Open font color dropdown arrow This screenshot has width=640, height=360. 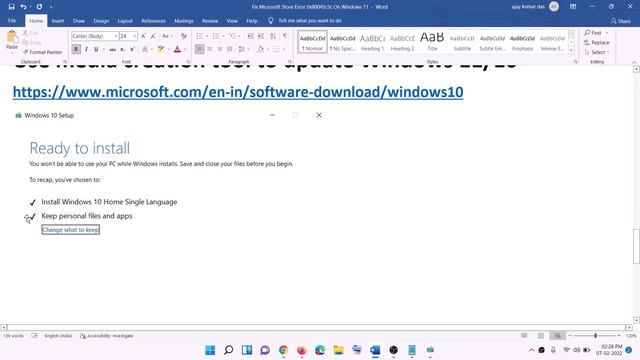184,49
